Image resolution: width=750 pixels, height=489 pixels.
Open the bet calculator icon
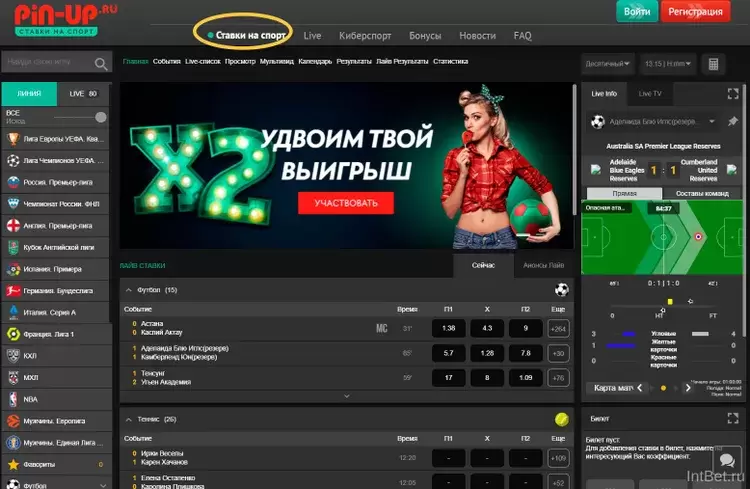(x=713, y=64)
